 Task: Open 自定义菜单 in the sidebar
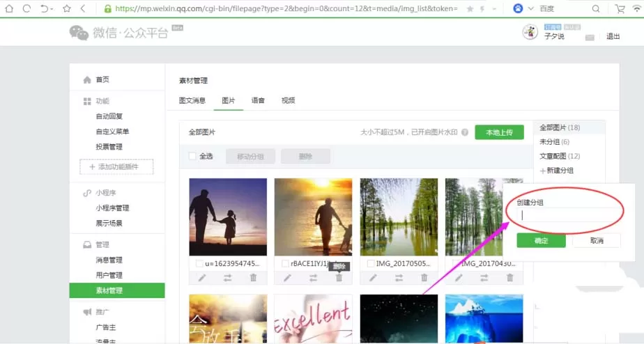point(112,132)
